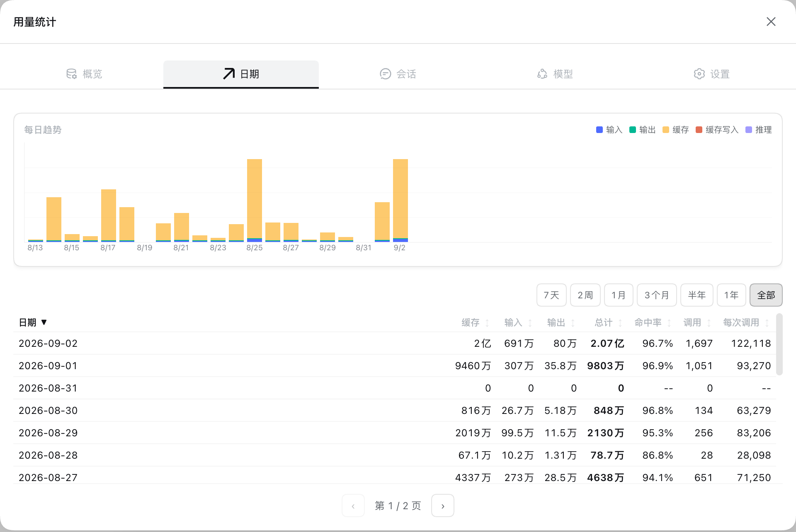The image size is (796, 532).
Task: Select row 2026-08-28
Action: [x=395, y=455]
